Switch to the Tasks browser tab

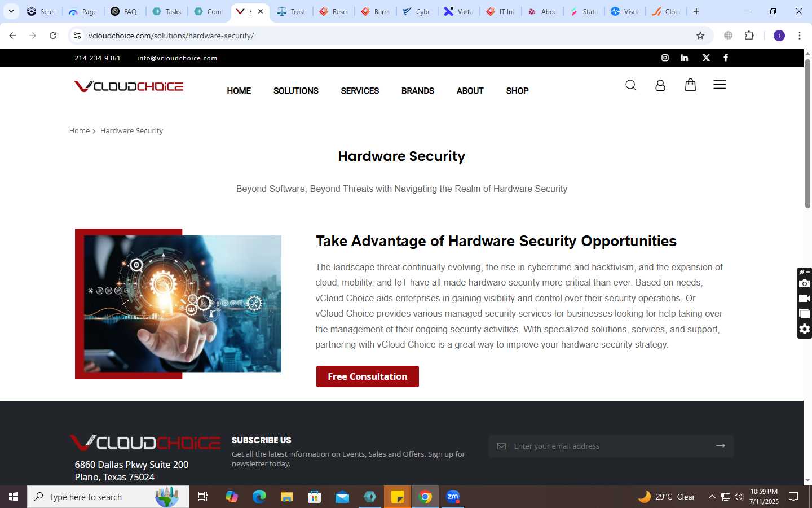pyautogui.click(x=167, y=11)
